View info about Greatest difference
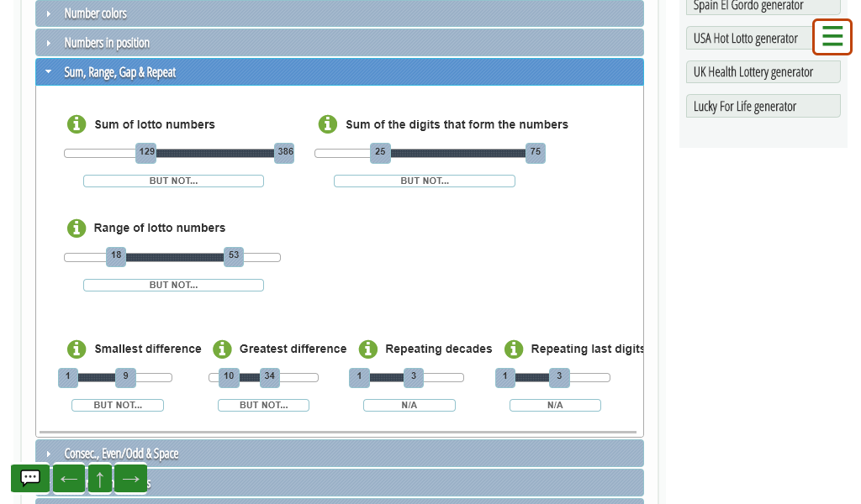The width and height of the screenshot is (861, 504). click(222, 349)
